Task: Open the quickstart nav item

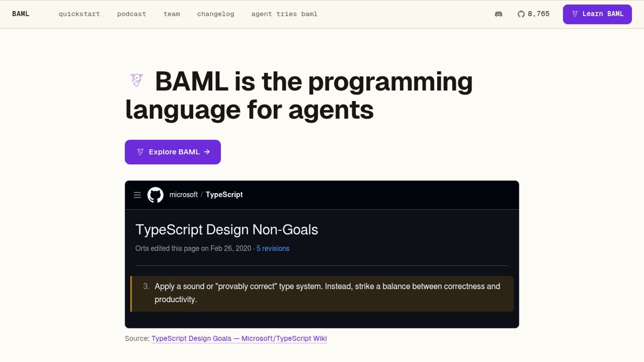Action: pyautogui.click(x=79, y=14)
